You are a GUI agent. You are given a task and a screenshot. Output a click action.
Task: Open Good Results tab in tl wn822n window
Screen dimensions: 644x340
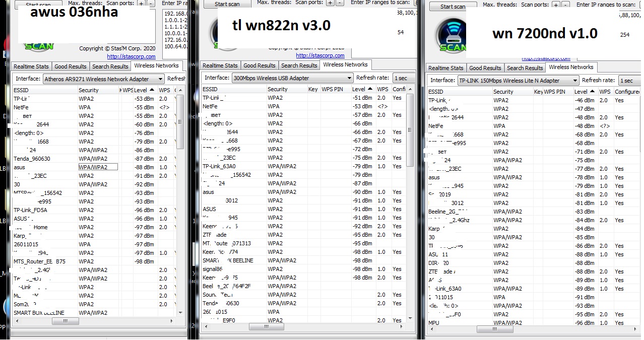pos(260,65)
